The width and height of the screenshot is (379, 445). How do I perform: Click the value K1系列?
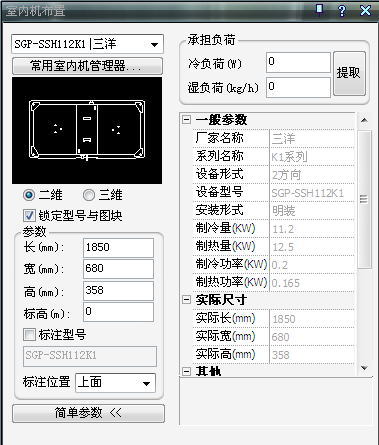[x=289, y=157]
